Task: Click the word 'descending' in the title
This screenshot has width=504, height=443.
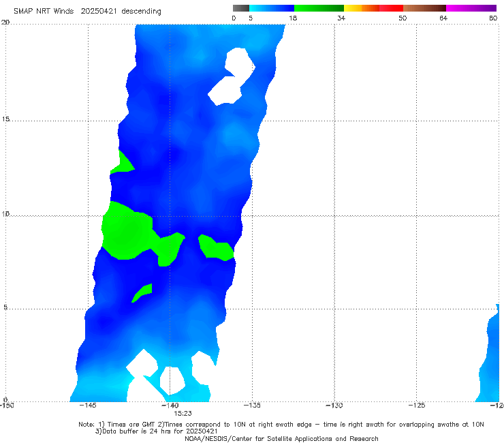Action: pos(142,12)
